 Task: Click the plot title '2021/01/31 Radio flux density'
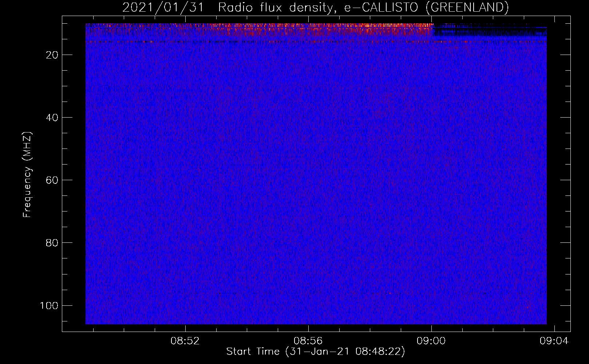(315, 7)
